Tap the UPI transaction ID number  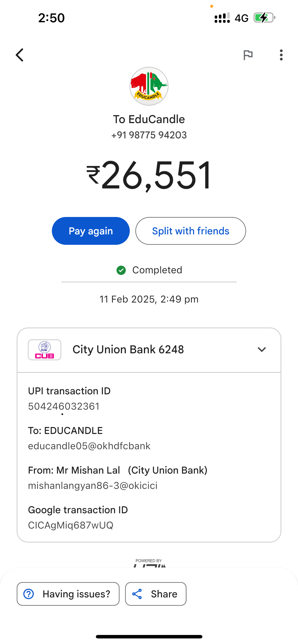64,407
